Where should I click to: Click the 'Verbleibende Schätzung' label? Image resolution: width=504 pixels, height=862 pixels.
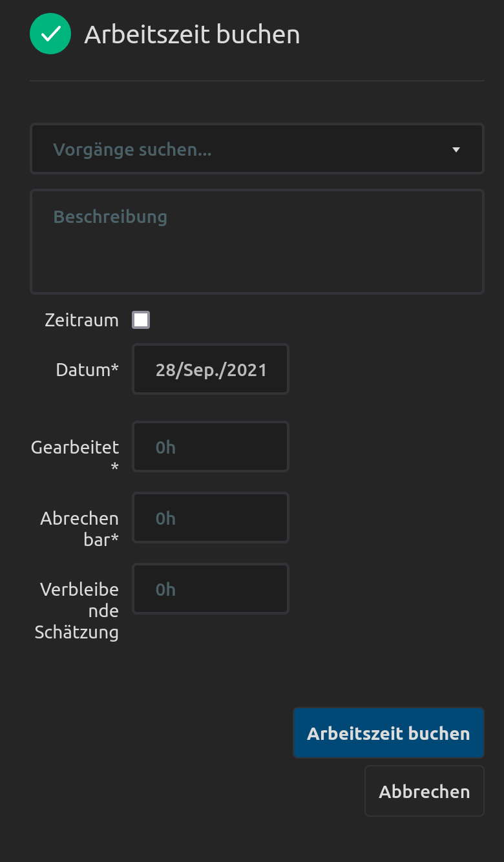78,611
